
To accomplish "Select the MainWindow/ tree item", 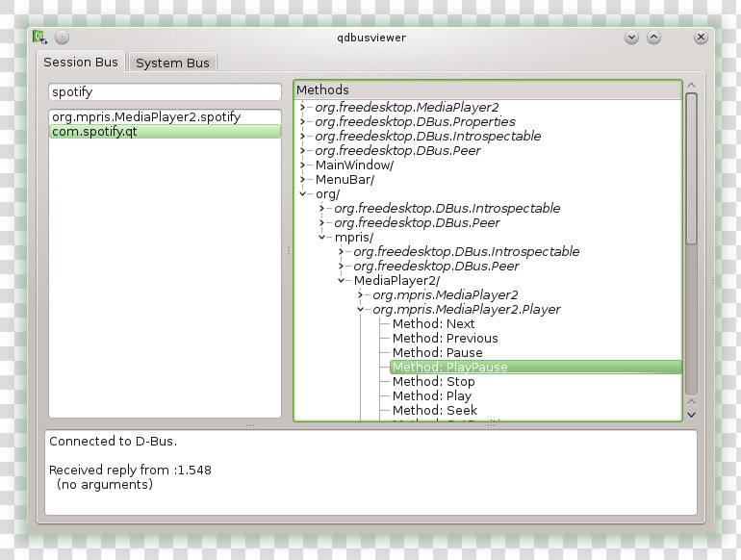I will coord(354,165).
